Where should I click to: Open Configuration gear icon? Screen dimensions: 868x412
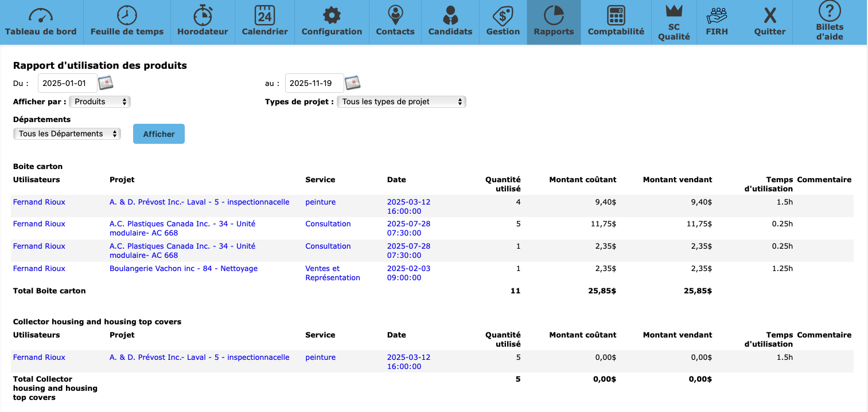(x=332, y=15)
